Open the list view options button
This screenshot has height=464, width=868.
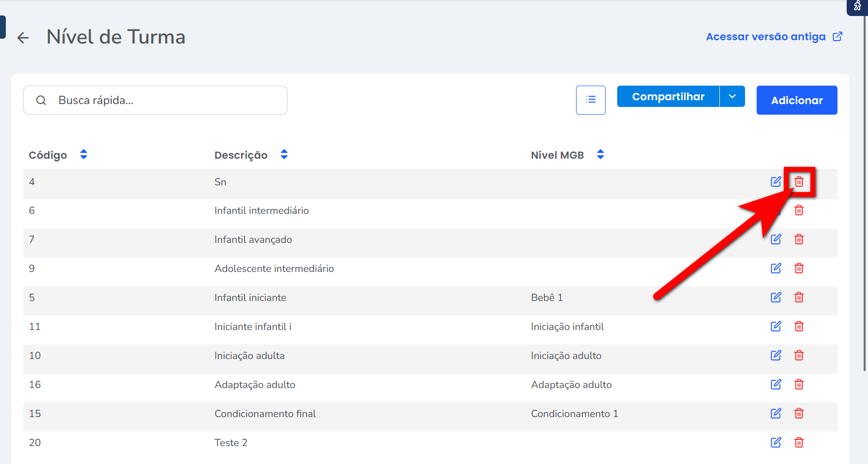coord(591,100)
